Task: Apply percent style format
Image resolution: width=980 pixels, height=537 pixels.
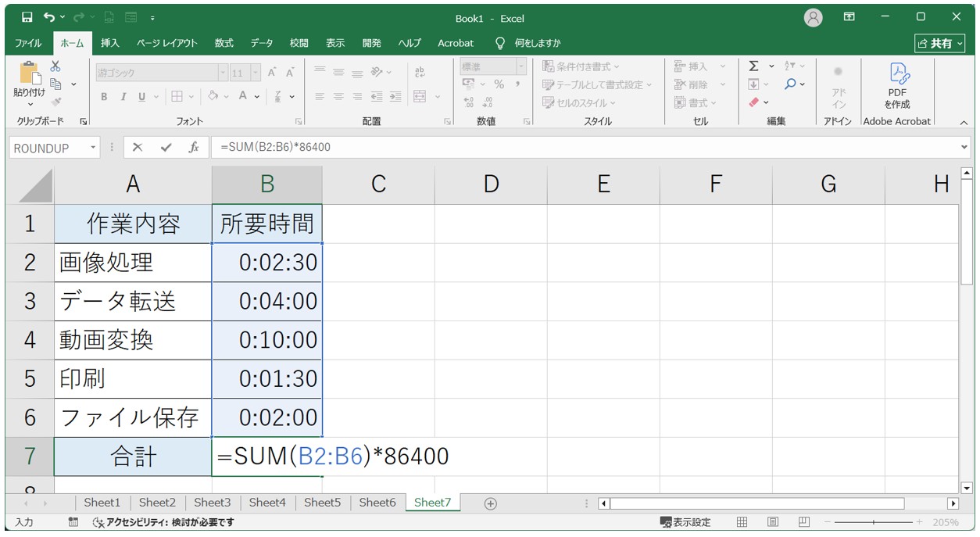Action: point(499,84)
